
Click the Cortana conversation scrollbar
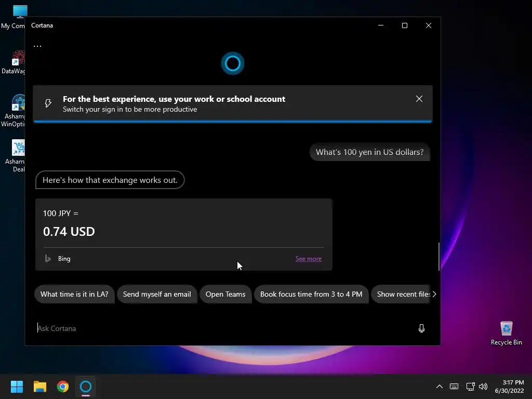(439, 257)
